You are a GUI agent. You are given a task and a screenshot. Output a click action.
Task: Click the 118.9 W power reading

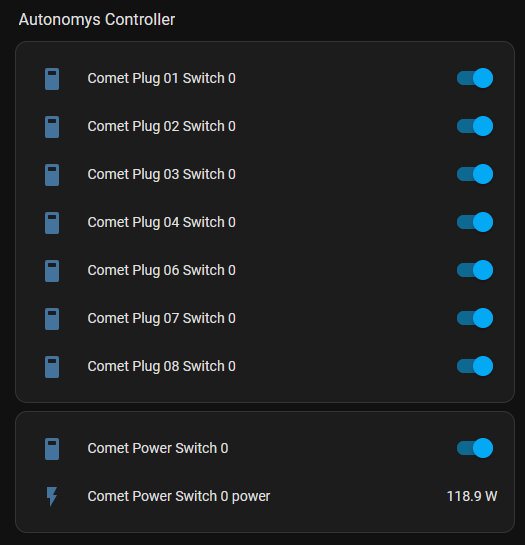[x=472, y=496]
